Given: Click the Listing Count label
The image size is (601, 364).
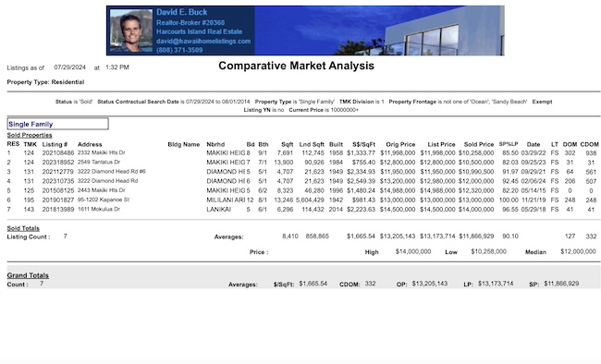Looking at the screenshot, I should click(x=29, y=237).
